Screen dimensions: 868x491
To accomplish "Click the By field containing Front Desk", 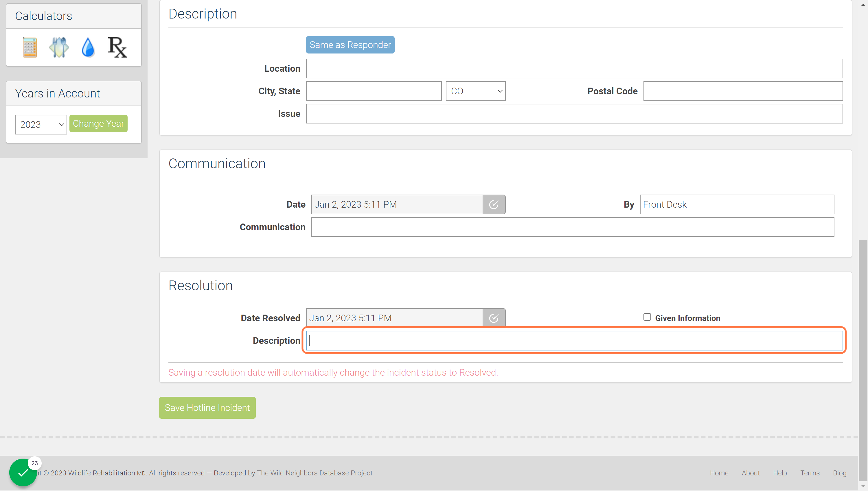I will (x=737, y=204).
